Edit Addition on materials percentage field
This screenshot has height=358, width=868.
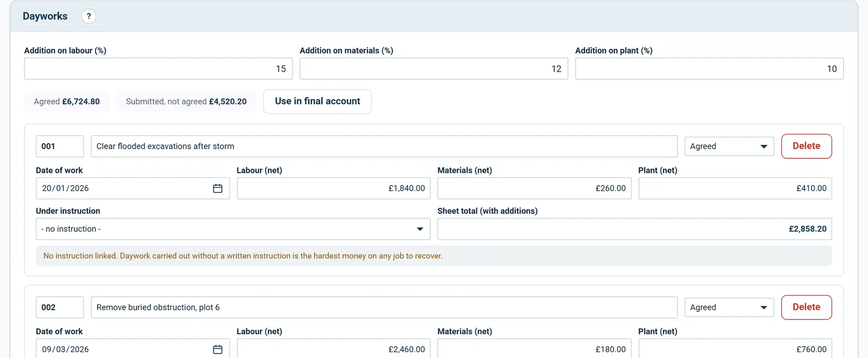coord(434,69)
